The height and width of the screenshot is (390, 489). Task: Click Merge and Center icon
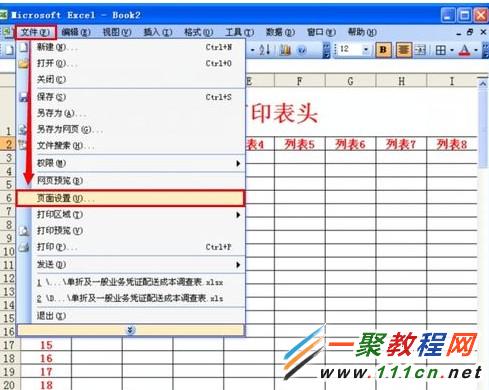tap(420, 50)
